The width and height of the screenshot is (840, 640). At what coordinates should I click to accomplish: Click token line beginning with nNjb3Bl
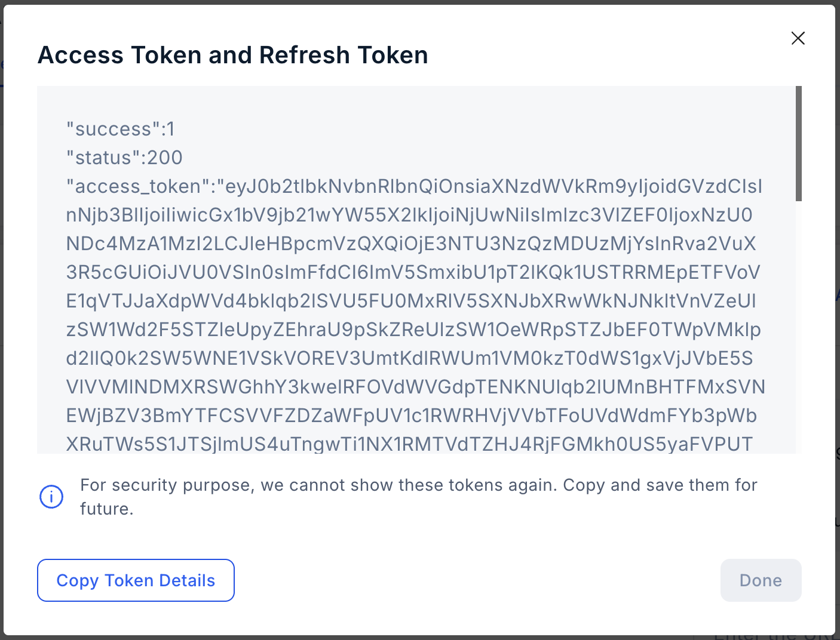point(409,215)
